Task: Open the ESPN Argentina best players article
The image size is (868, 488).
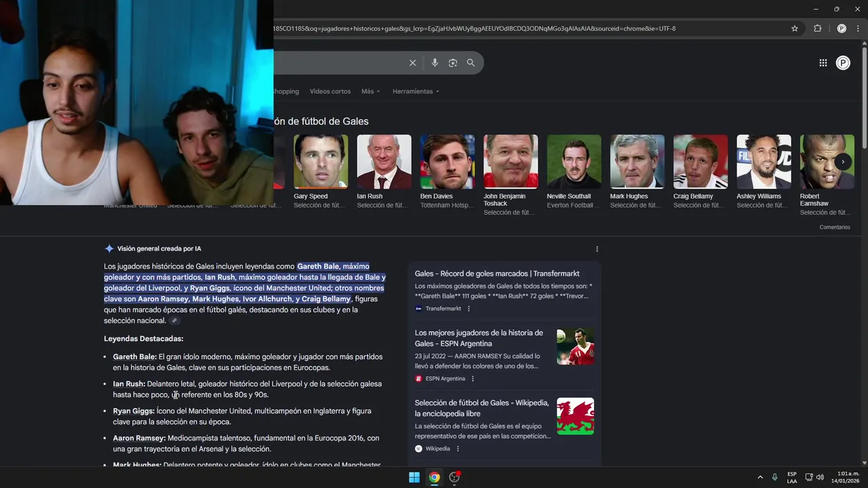Action: [x=479, y=338]
